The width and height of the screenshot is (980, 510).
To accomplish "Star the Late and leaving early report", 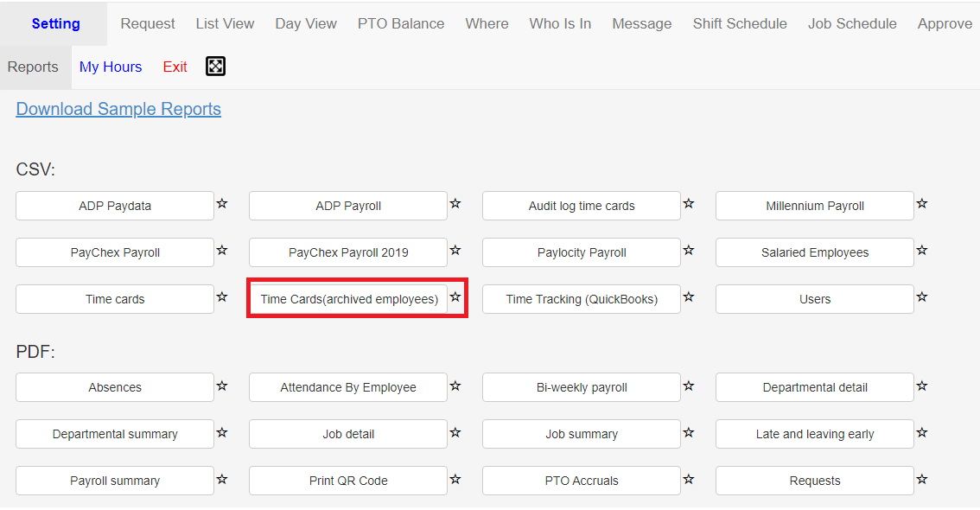I will 922,432.
